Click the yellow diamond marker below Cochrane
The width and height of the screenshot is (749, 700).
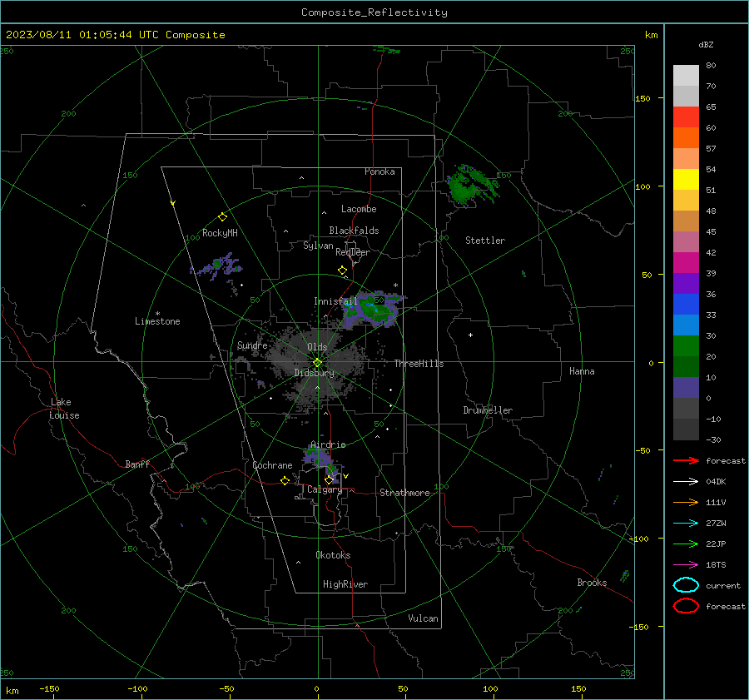click(x=285, y=480)
